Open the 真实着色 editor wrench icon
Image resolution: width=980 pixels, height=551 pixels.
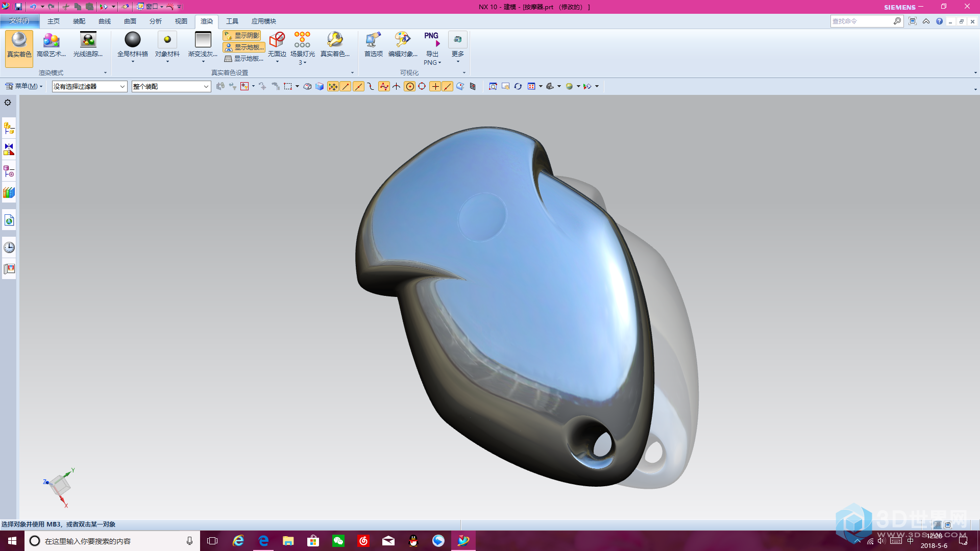pyautogui.click(x=335, y=40)
